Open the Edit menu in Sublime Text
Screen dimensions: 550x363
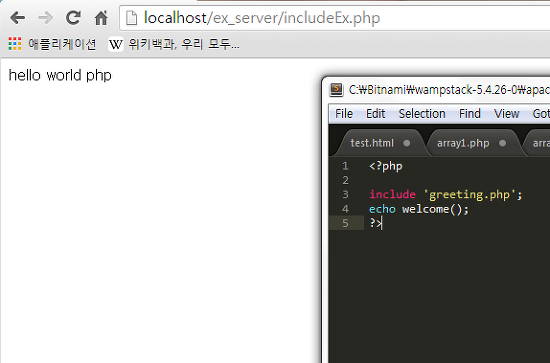tap(376, 114)
